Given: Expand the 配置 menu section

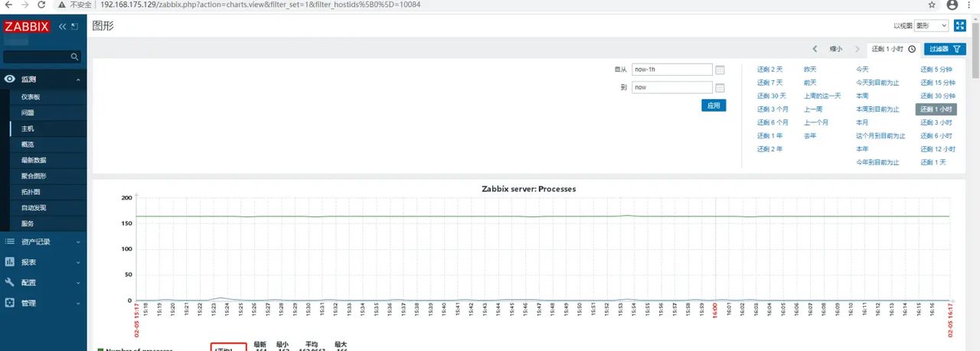Looking at the screenshot, I should pos(79,282).
